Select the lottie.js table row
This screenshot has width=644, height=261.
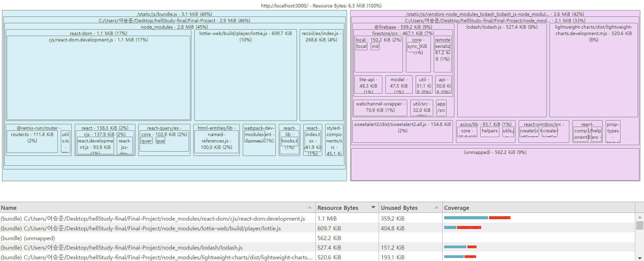pyautogui.click(x=317, y=228)
